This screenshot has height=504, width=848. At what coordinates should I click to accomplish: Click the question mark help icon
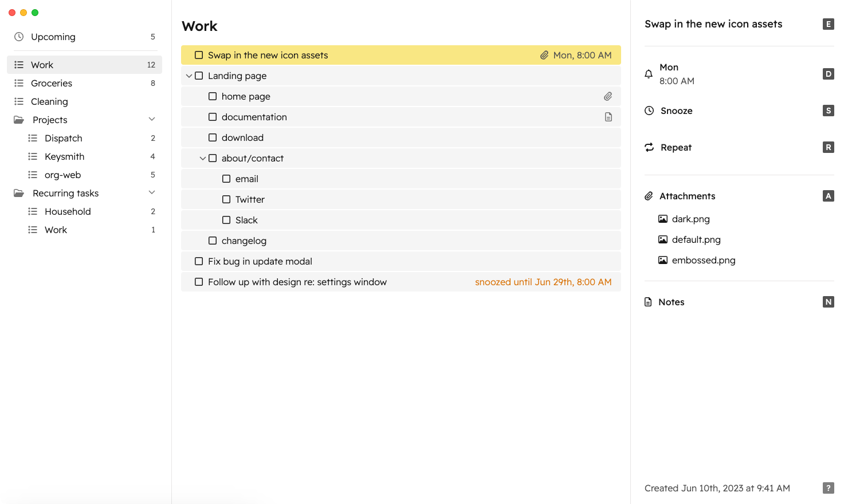click(x=829, y=488)
